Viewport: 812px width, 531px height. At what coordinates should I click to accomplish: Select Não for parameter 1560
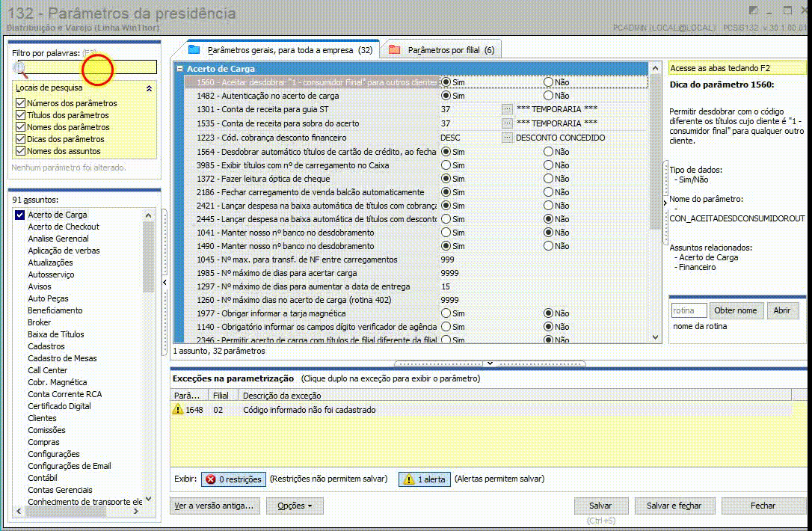(x=548, y=82)
